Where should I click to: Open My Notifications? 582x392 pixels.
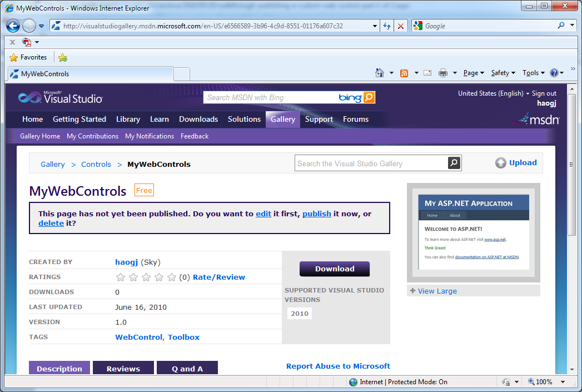tap(150, 136)
